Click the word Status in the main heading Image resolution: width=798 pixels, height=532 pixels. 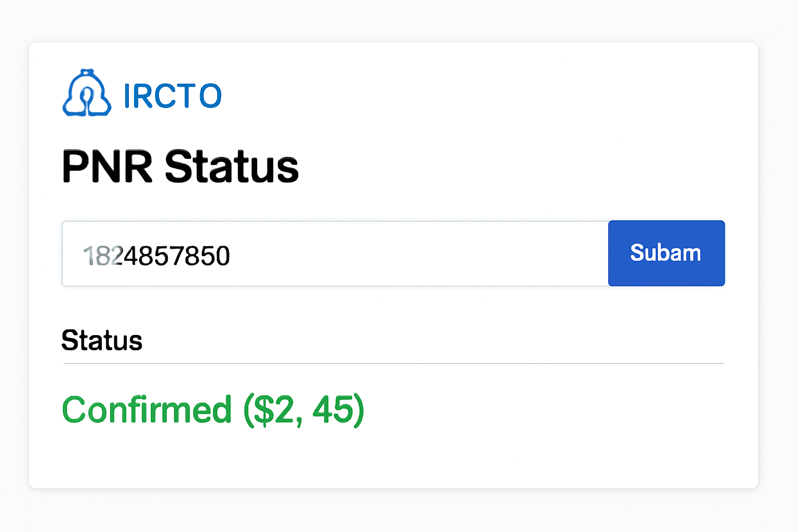[232, 167]
